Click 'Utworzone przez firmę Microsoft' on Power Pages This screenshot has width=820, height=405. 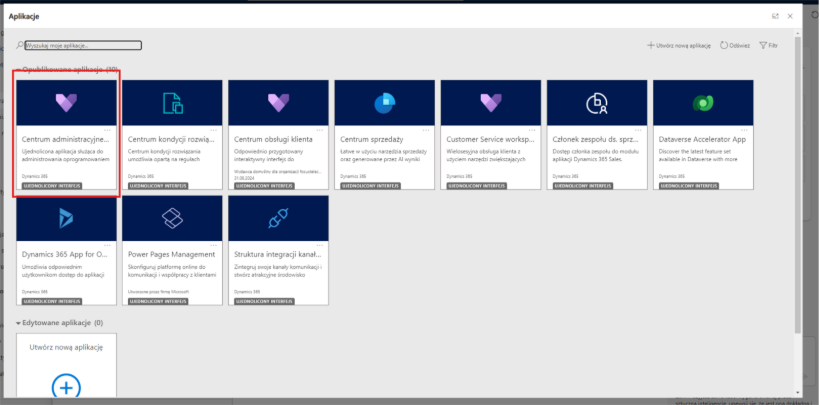click(158, 291)
